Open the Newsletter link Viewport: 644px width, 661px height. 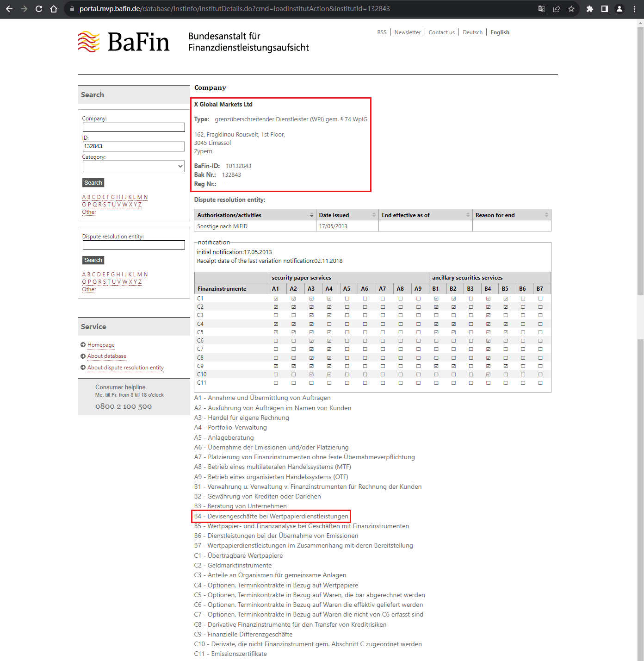pos(408,32)
